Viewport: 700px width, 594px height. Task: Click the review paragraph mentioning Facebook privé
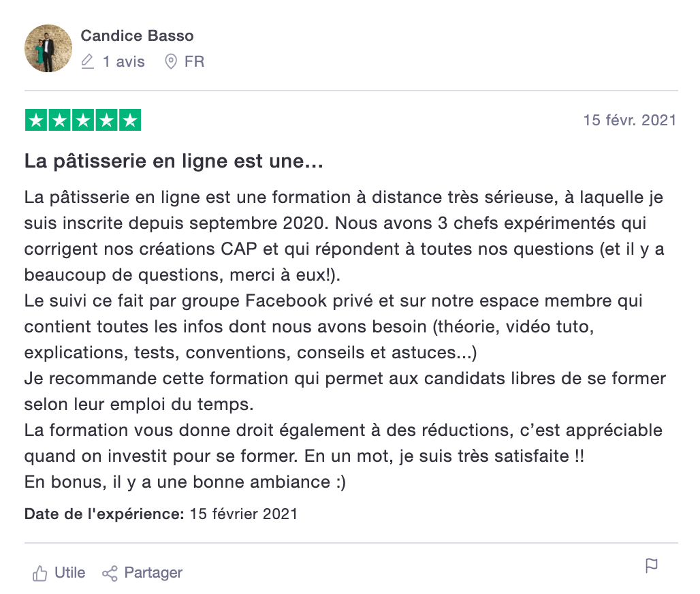click(x=334, y=326)
